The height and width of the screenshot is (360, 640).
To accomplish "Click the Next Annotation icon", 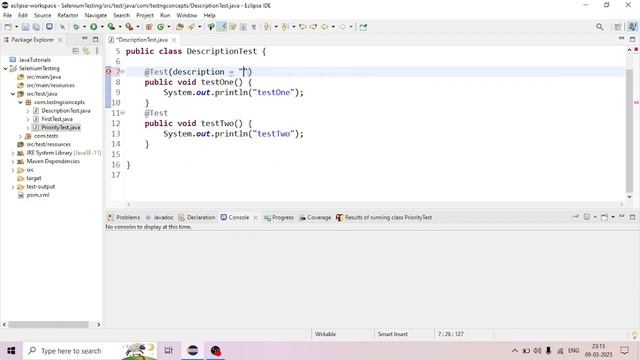I will pyautogui.click(x=267, y=27).
